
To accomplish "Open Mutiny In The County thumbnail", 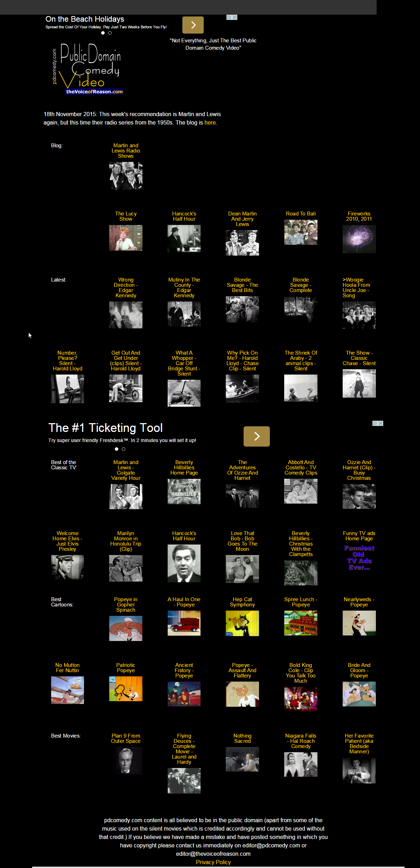I will [x=184, y=314].
